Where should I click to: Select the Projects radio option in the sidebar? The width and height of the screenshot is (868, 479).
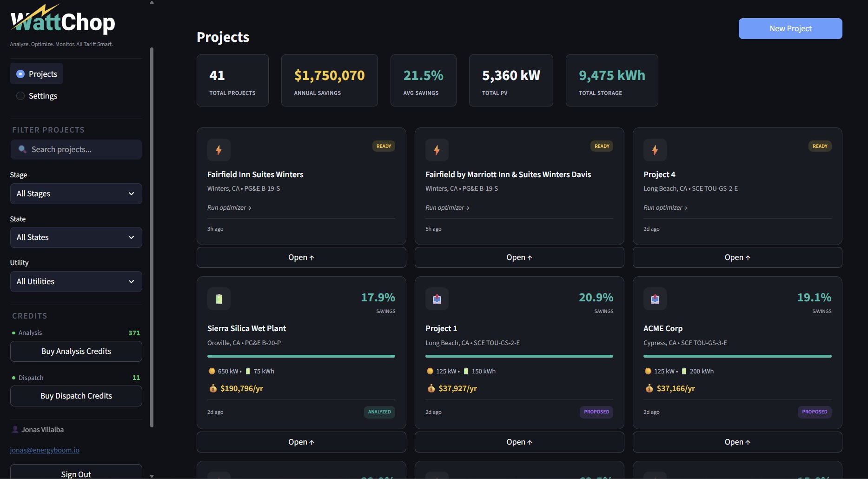point(20,73)
